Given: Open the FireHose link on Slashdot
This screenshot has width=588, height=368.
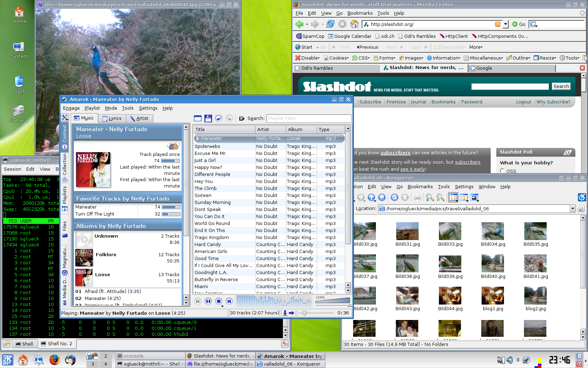Looking at the screenshot, I should click(396, 102).
